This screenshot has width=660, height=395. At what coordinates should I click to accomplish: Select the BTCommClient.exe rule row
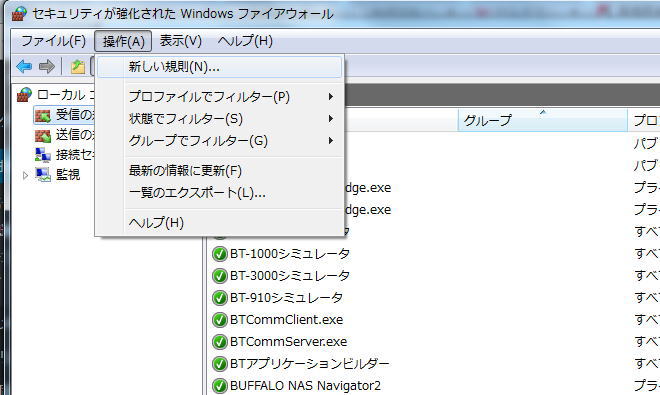[434, 320]
